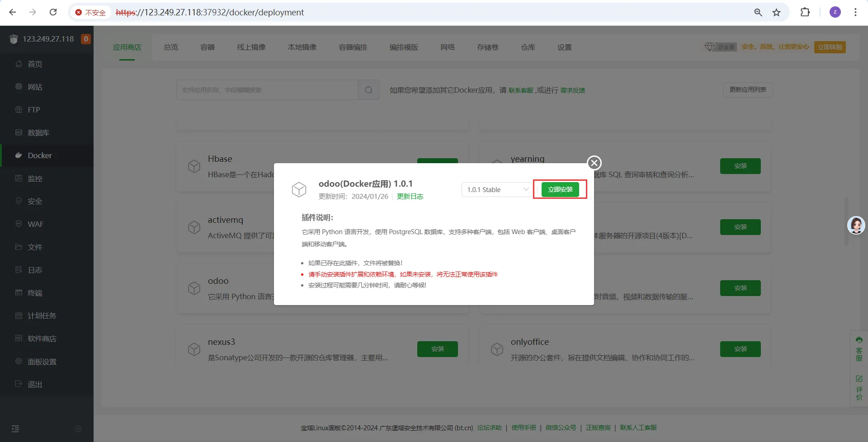Click the nexus3 app cube icon
Image resolution: width=868 pixels, height=442 pixels.
[x=194, y=349]
